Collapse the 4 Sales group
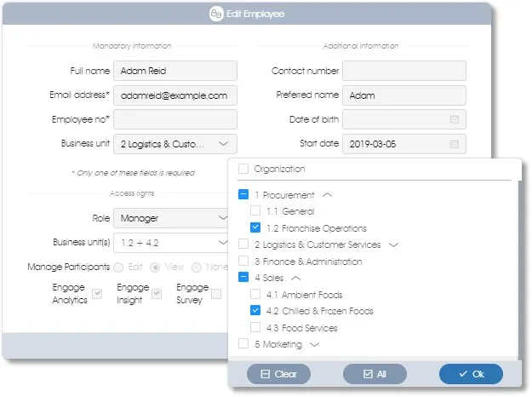Viewport: 532px width, 397px height. click(294, 278)
